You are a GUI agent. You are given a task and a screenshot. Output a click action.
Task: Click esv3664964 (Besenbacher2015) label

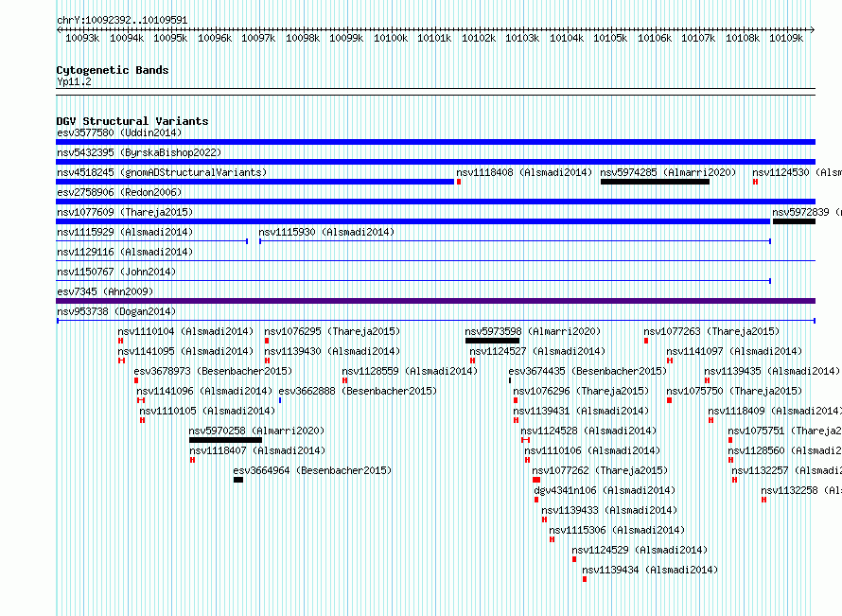312,470
